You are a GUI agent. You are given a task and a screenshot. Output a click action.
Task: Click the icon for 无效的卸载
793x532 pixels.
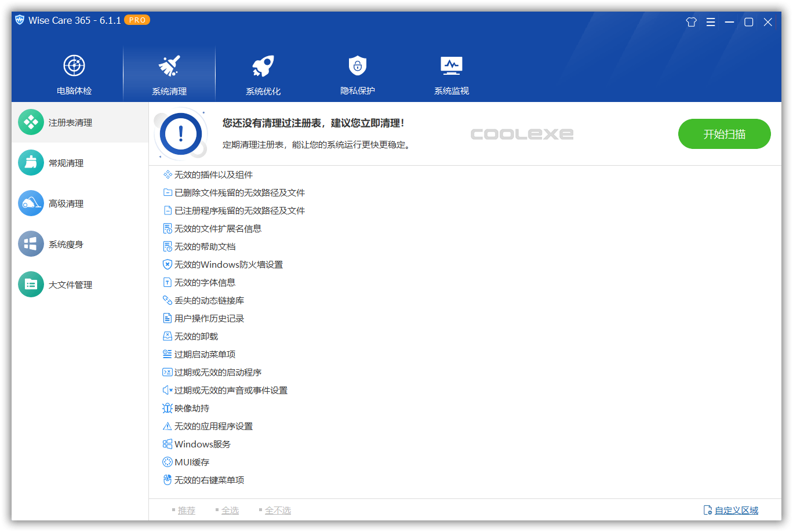[x=168, y=336]
